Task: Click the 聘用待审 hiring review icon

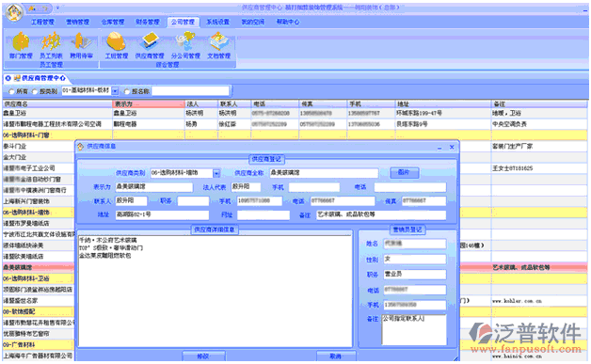Action: coord(82,45)
